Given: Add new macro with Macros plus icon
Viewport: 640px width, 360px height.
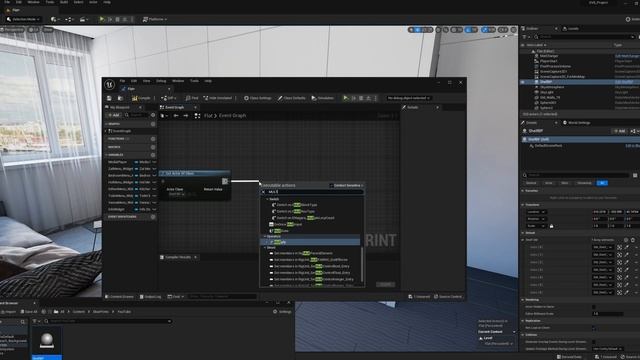Looking at the screenshot, I should tap(153, 147).
